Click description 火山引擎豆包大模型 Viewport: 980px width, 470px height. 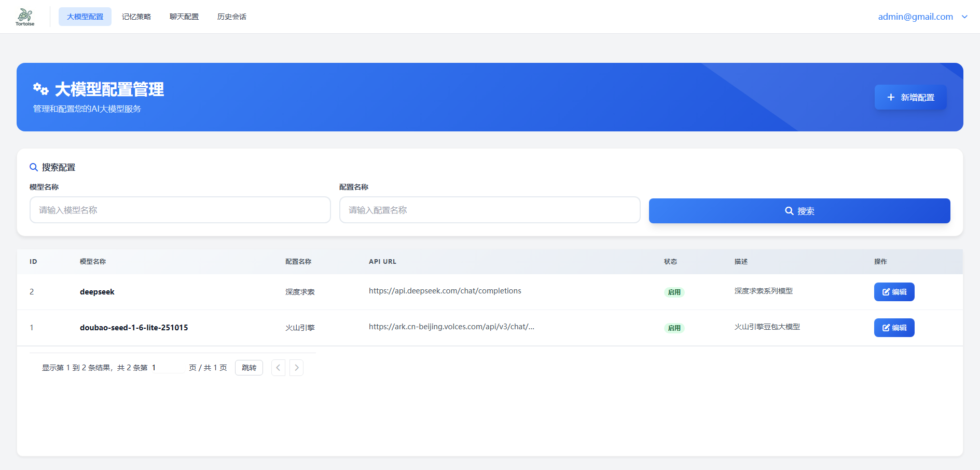click(x=767, y=327)
